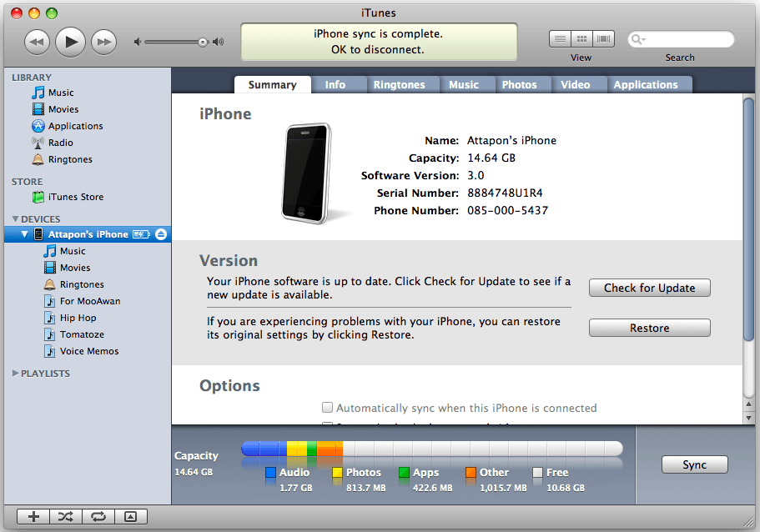
Task: Play the current track
Action: pos(71,43)
